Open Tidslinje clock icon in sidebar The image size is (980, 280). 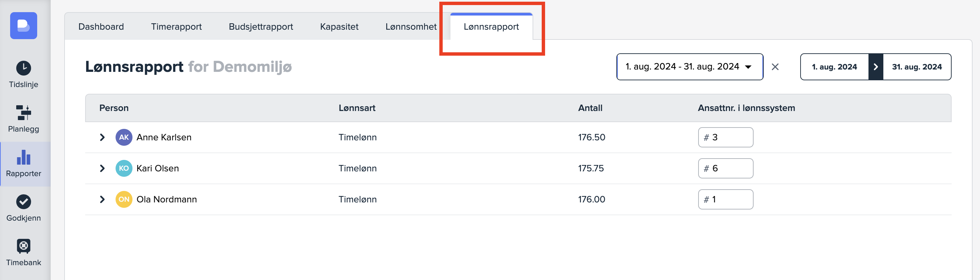24,68
